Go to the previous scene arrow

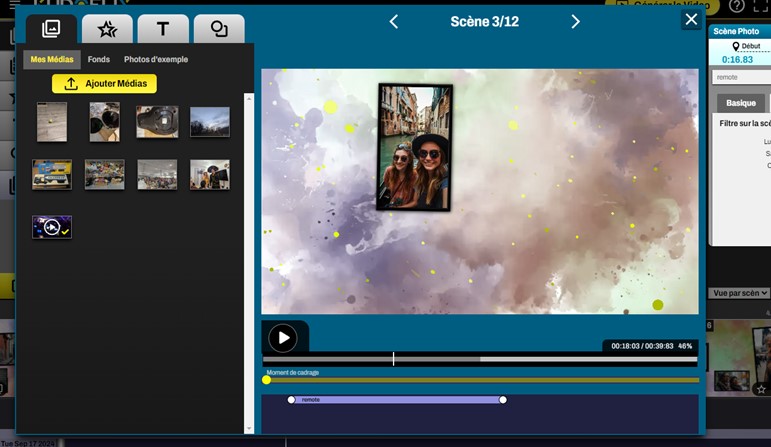[x=394, y=21]
